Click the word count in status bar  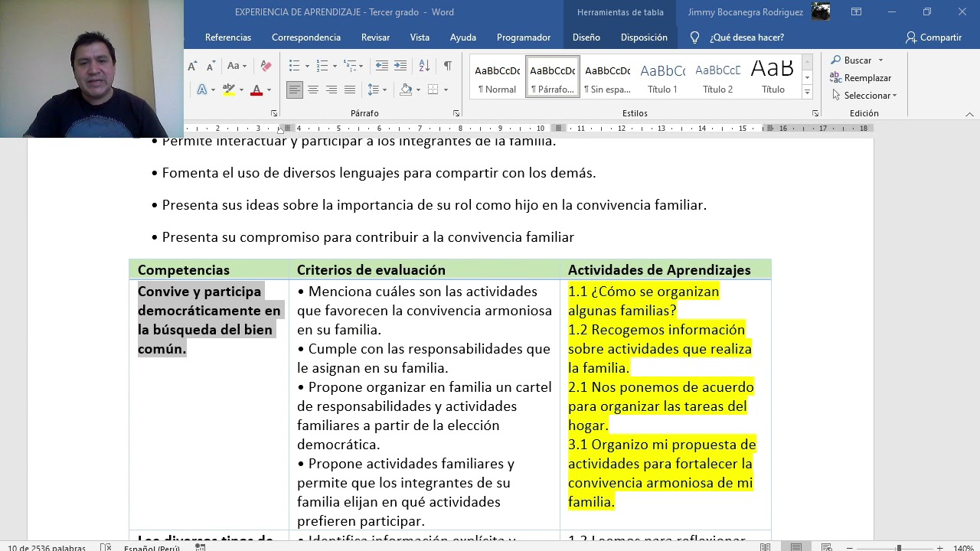(46, 548)
